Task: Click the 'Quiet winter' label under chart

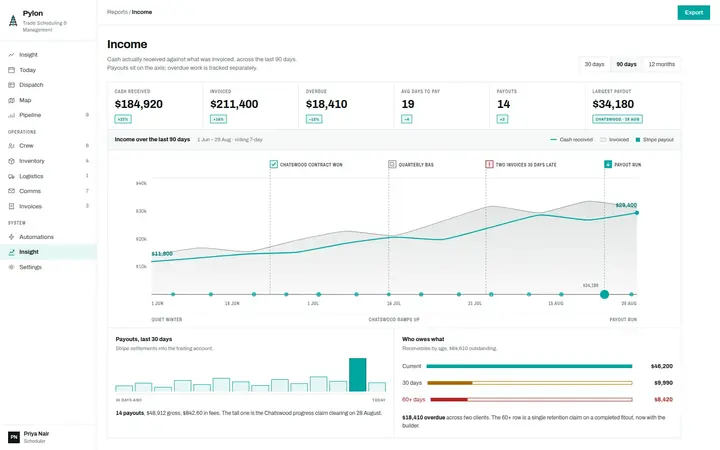Action: [x=167, y=319]
